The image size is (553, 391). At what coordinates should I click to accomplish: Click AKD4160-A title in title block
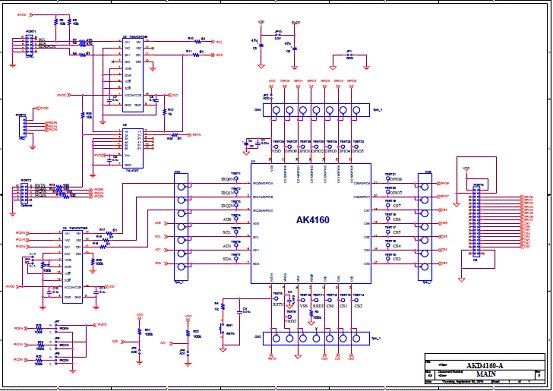coord(485,365)
